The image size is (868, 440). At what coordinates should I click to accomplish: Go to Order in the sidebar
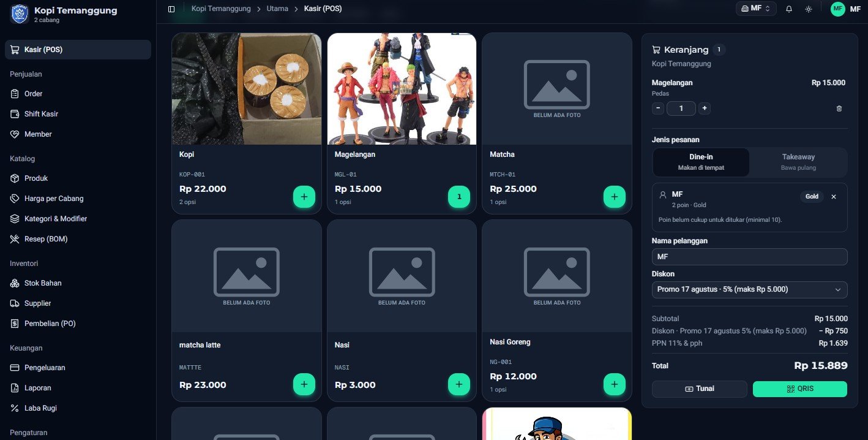[x=78, y=94]
